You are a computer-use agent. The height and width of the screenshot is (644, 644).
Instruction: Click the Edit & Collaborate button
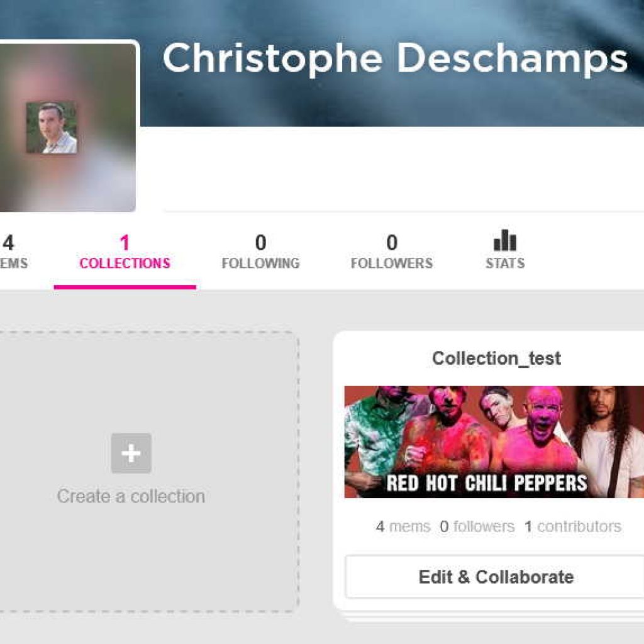(x=495, y=577)
